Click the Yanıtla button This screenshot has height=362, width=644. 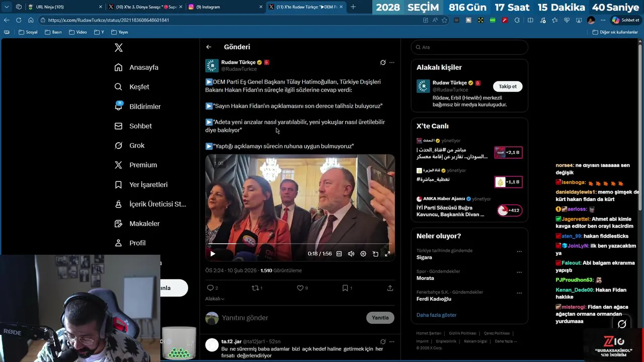380,318
